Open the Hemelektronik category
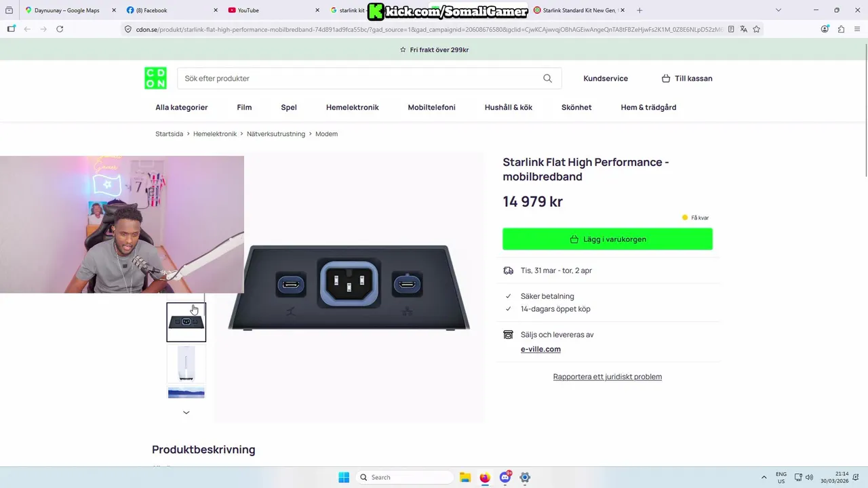Image resolution: width=868 pixels, height=488 pixels. (x=353, y=107)
